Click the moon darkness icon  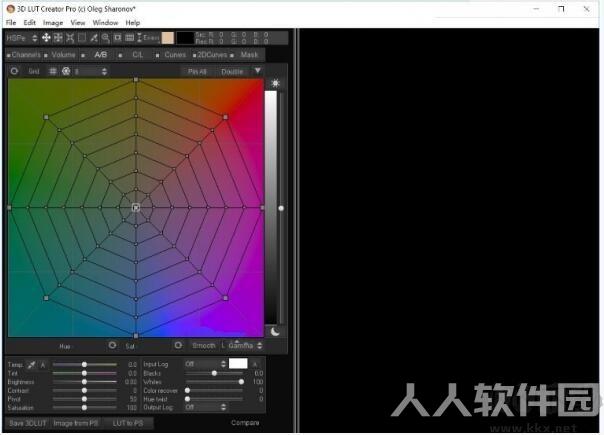coord(275,331)
